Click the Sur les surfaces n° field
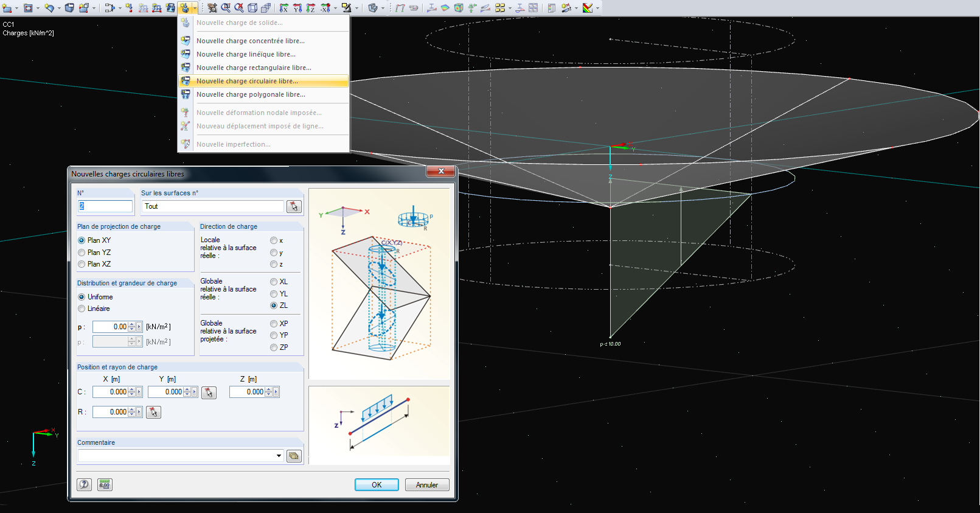The image size is (980, 513). click(x=213, y=206)
